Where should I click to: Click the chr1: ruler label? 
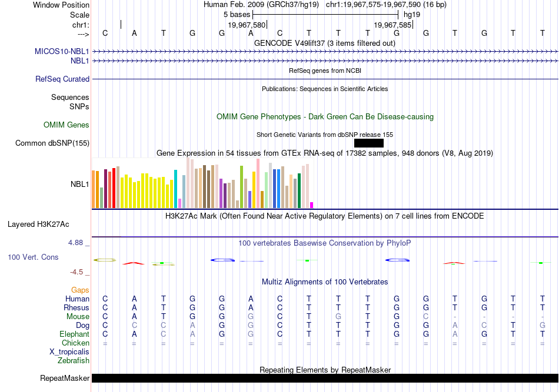[x=81, y=25]
